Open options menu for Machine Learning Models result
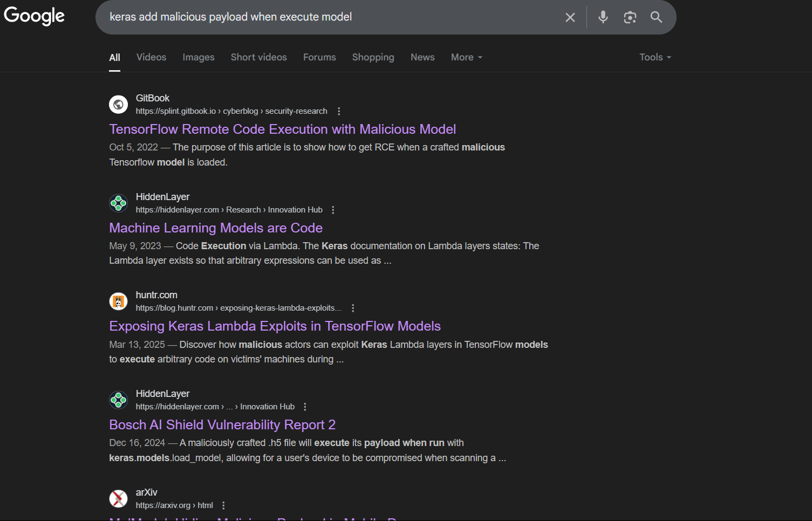 tap(333, 210)
